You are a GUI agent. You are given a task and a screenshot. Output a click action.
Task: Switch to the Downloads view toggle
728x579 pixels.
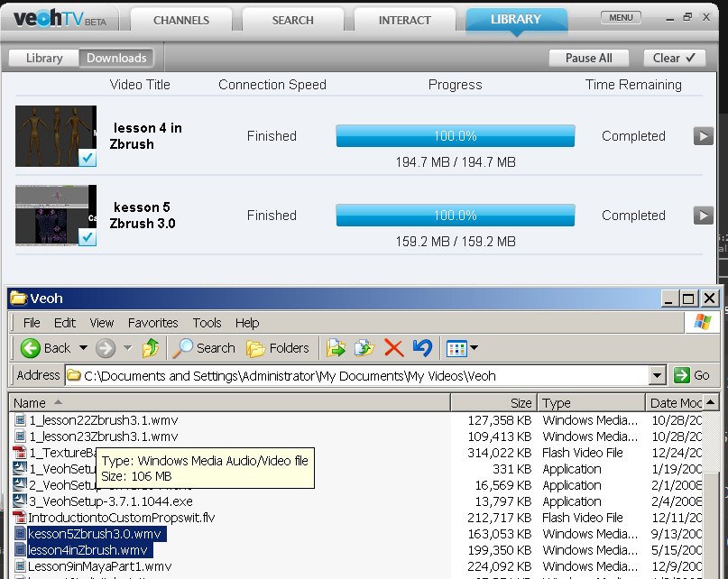coord(116,58)
